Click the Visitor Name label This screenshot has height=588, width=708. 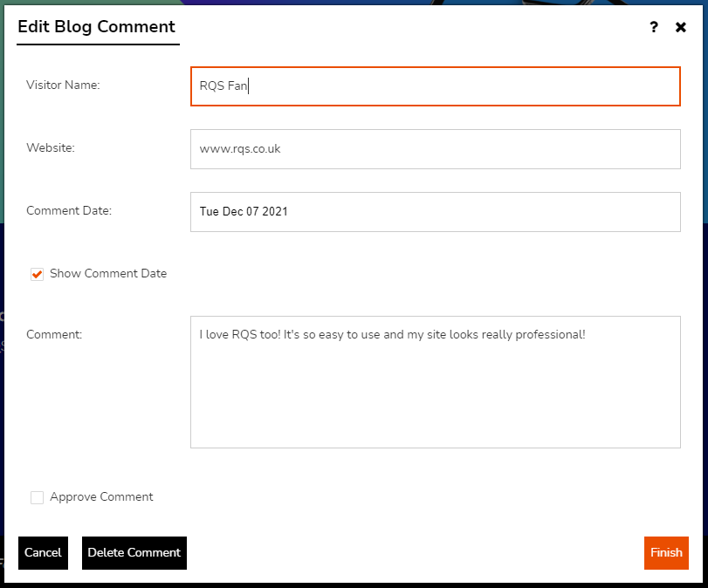pos(62,85)
